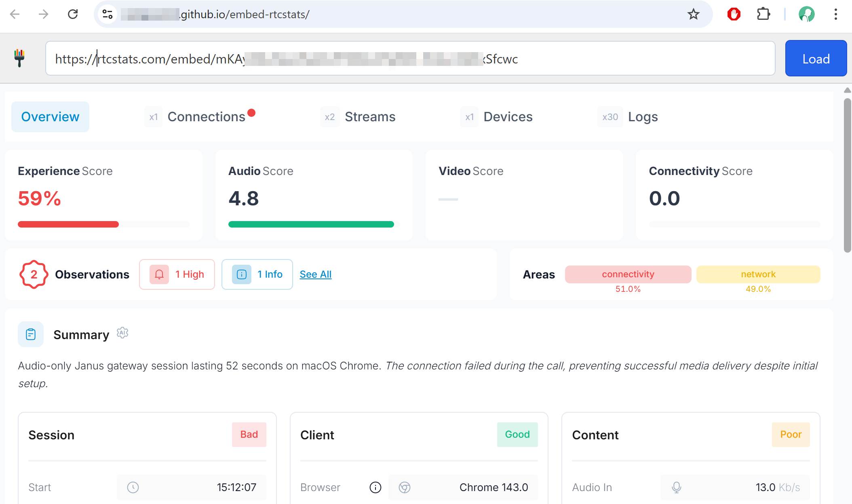This screenshot has height=504, width=852.
Task: Toggle the connectivity area chip
Action: pyautogui.click(x=627, y=274)
